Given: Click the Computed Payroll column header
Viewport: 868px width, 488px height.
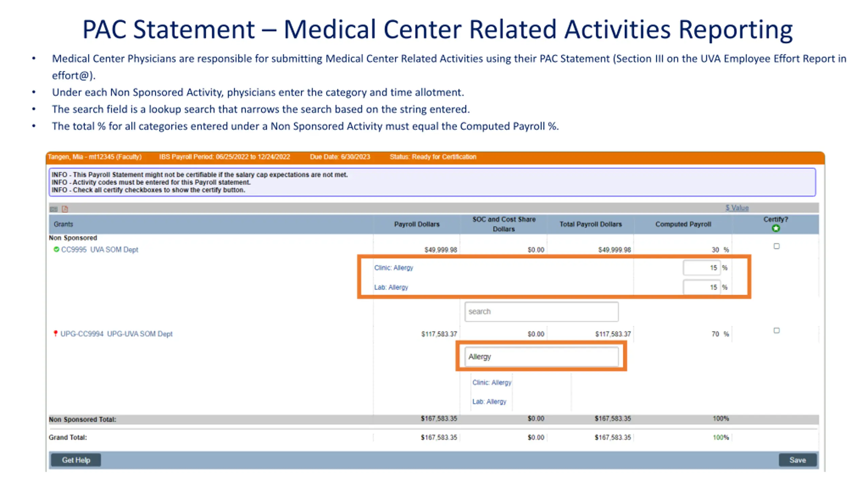Looking at the screenshot, I should [x=683, y=224].
